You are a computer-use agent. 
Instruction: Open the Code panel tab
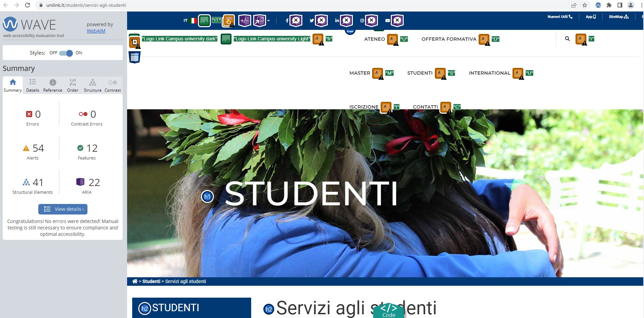pos(389,311)
